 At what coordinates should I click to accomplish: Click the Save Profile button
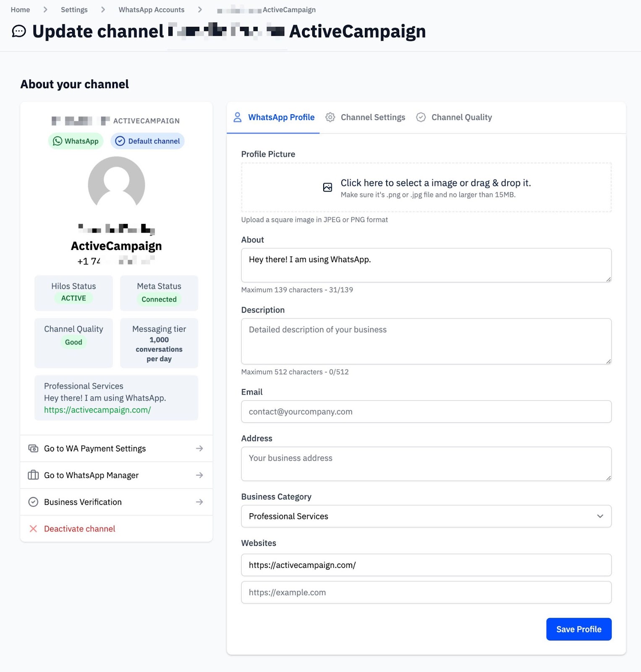coord(578,629)
